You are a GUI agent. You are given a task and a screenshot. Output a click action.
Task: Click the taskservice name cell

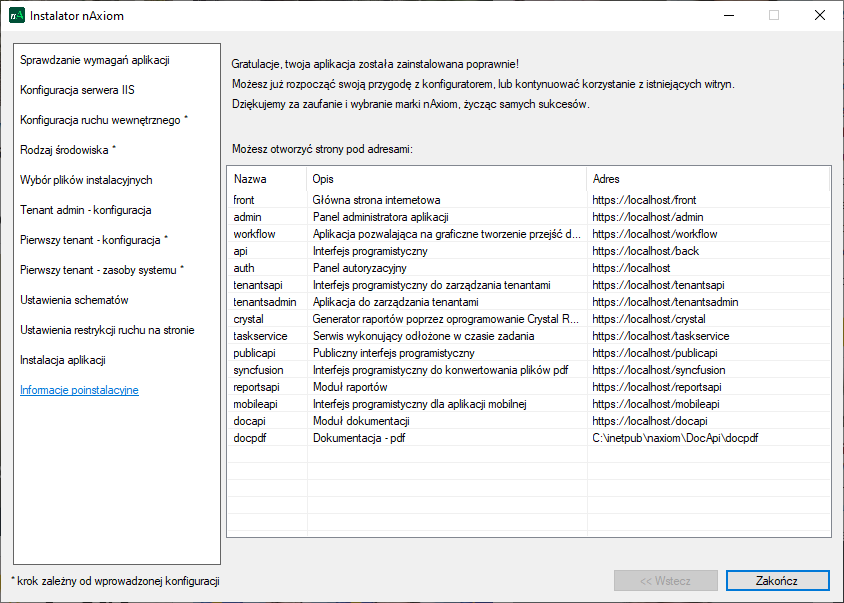(x=261, y=336)
